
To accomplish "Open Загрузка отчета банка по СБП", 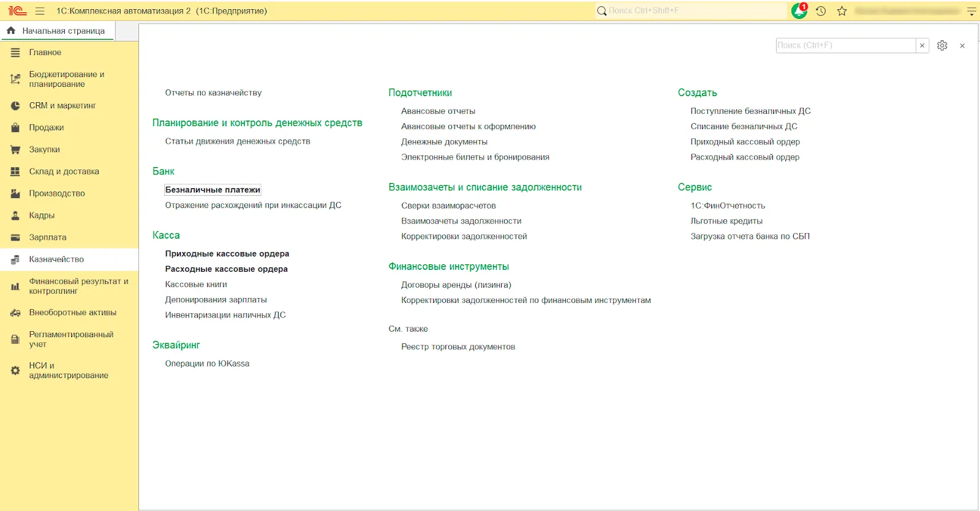I will 750,236.
